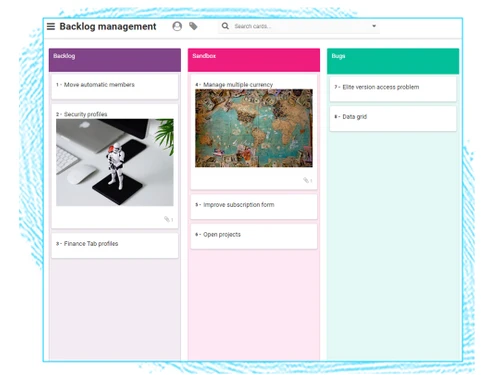Open the Move automatic members card

coord(115,87)
